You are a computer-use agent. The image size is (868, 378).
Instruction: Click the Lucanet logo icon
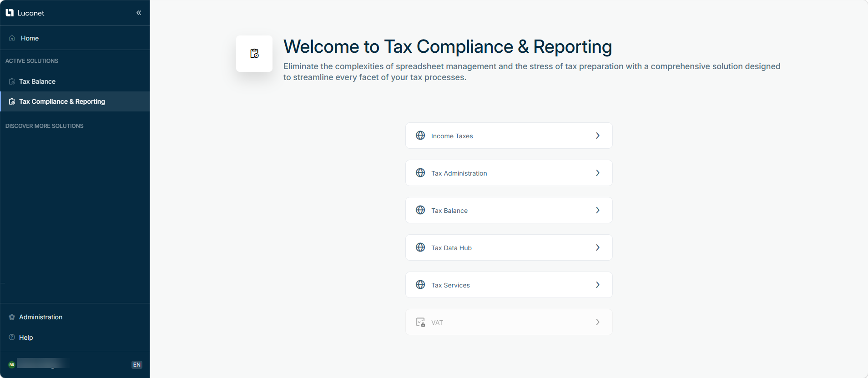coord(10,13)
